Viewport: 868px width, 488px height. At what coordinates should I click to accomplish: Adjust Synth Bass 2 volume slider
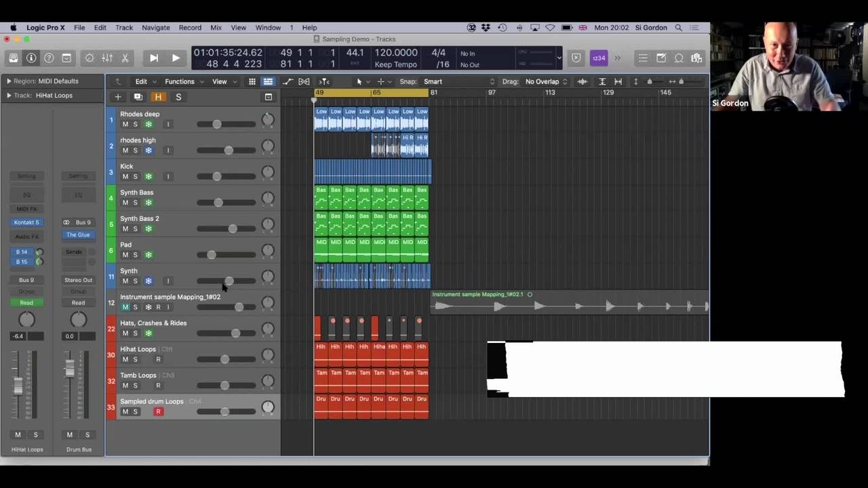pos(226,228)
